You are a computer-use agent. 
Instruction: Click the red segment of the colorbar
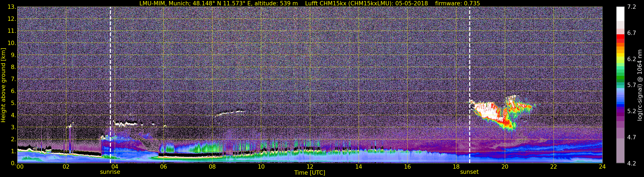point(620,36)
